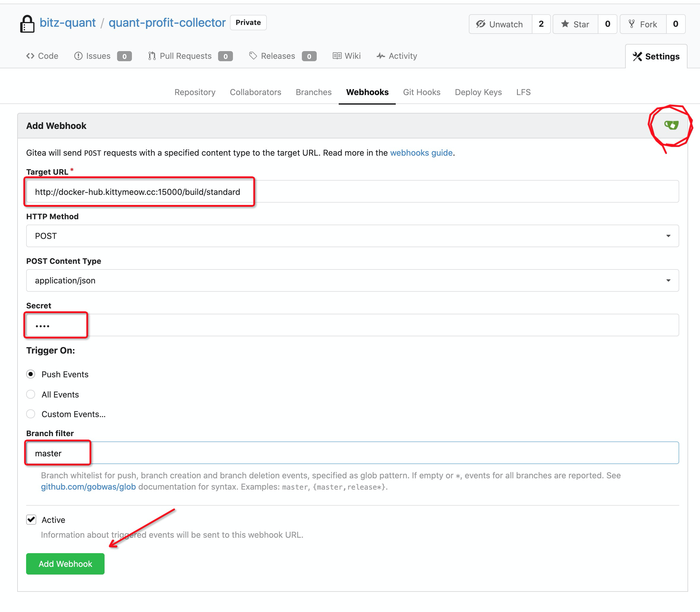Click the Unwatch eye icon button
Image resolution: width=700 pixels, height=612 pixels.
(x=500, y=24)
